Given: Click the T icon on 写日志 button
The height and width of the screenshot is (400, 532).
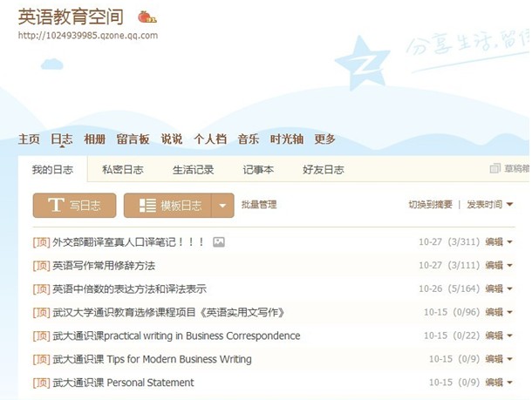Looking at the screenshot, I should click(x=56, y=206).
